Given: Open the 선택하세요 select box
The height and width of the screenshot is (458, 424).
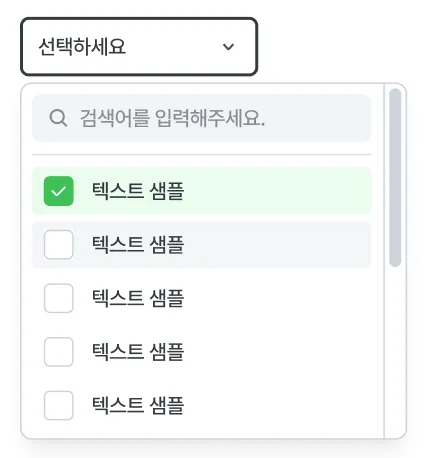Looking at the screenshot, I should (139, 47).
